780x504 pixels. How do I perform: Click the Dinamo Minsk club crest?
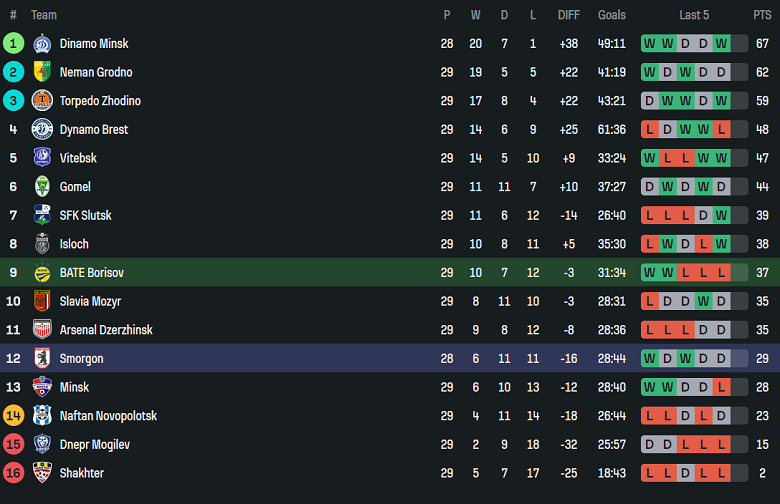(42, 44)
